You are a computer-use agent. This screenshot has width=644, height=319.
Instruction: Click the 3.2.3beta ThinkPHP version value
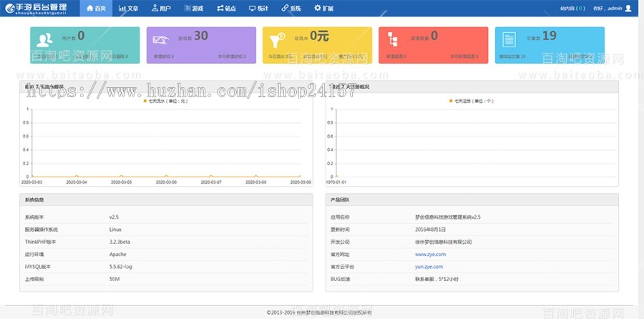pyautogui.click(x=119, y=242)
